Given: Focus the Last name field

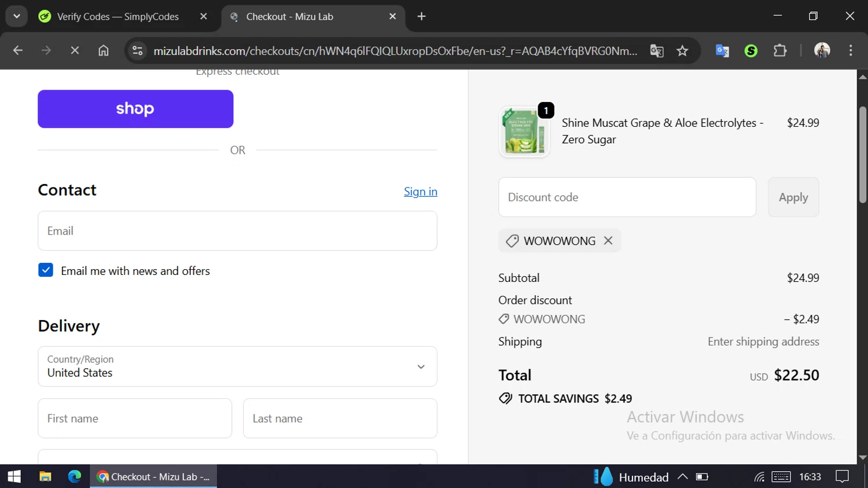Looking at the screenshot, I should click(x=340, y=419).
